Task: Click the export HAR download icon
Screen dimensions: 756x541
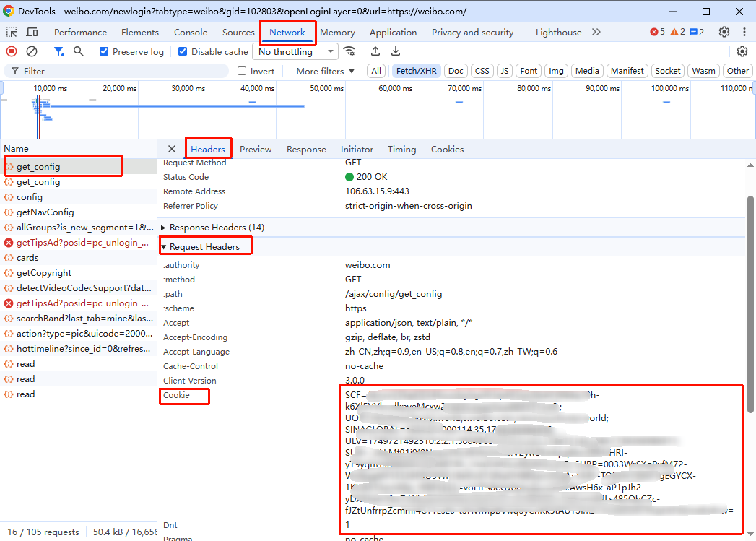Action: click(x=396, y=51)
